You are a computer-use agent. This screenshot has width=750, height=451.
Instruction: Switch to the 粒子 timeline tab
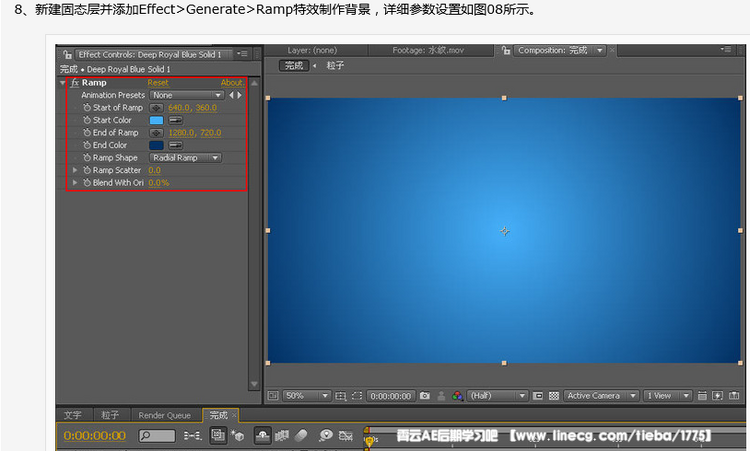[110, 415]
